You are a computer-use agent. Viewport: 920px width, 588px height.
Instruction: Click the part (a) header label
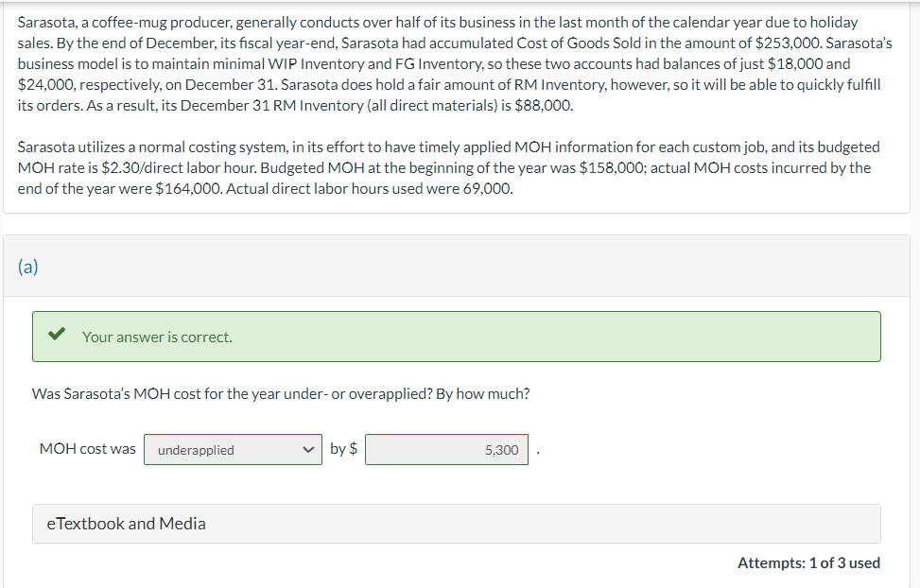(28, 267)
